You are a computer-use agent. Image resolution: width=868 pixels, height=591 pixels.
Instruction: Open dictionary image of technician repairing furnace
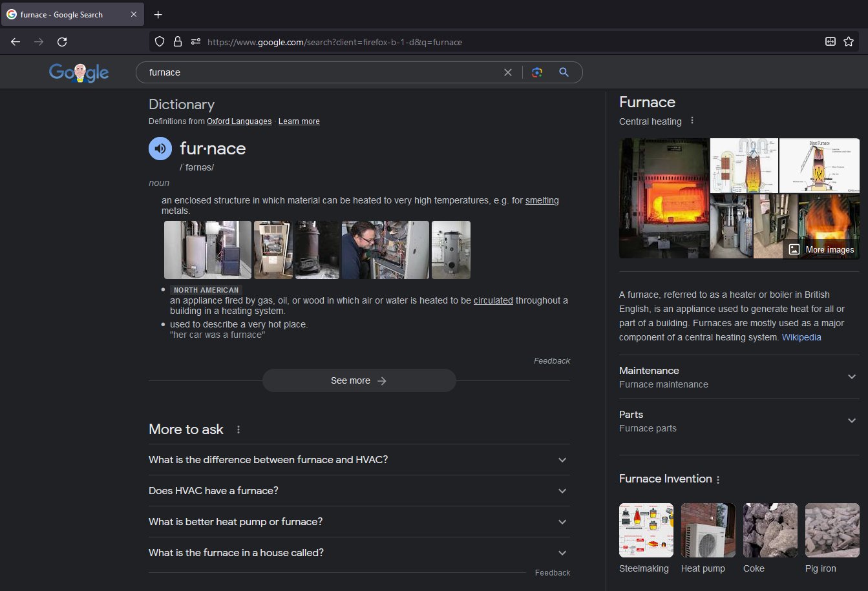click(x=385, y=250)
